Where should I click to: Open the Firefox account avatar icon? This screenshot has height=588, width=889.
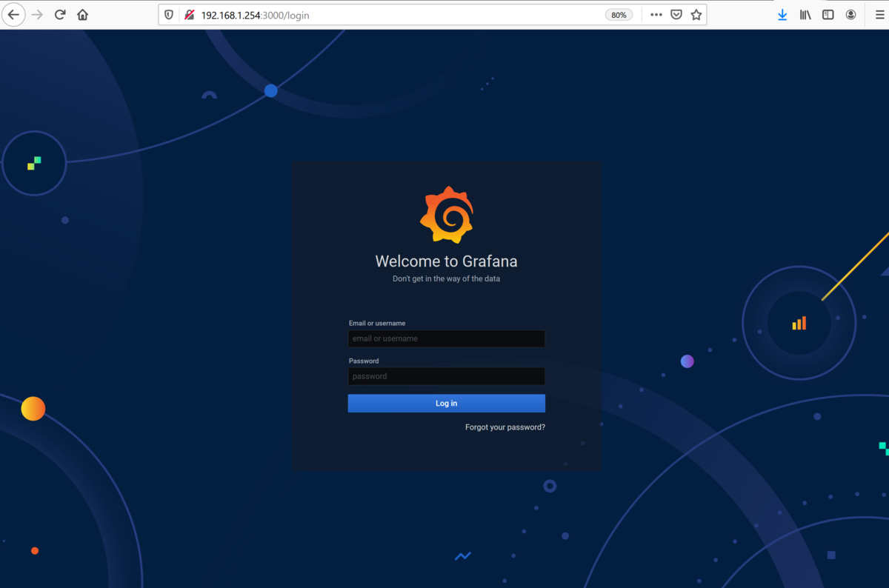point(851,15)
